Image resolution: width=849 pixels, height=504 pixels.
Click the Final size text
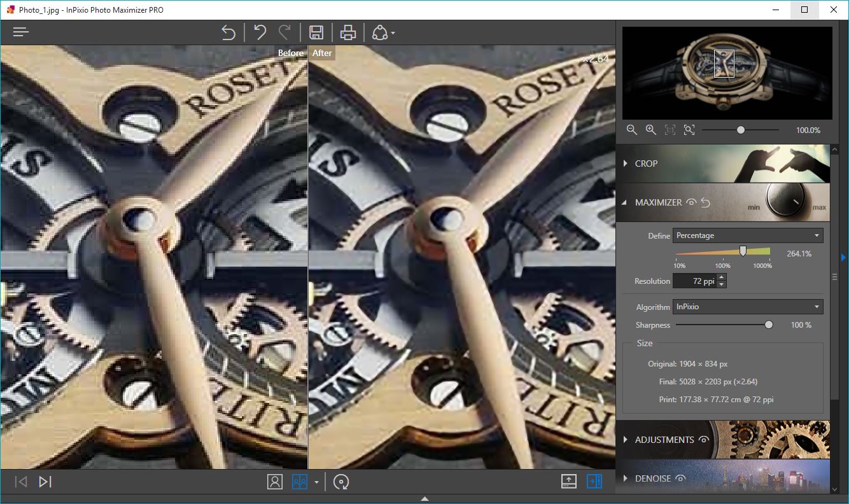point(708,382)
